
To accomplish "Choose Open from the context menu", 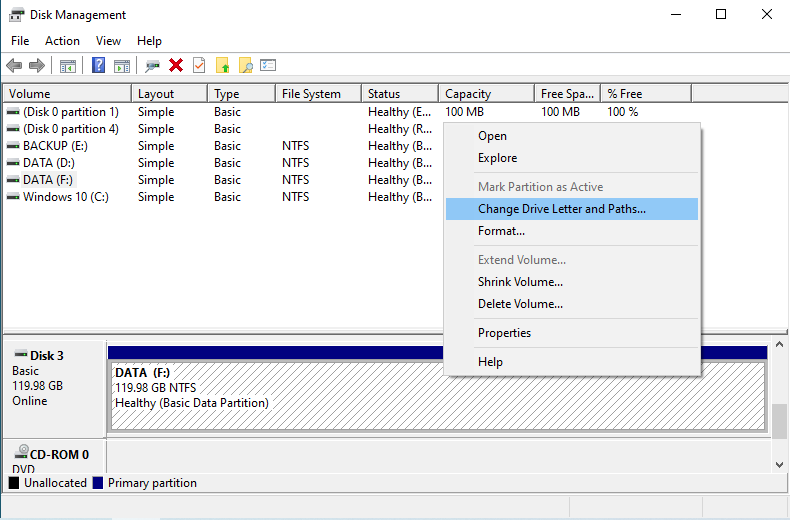I will (x=572, y=136).
